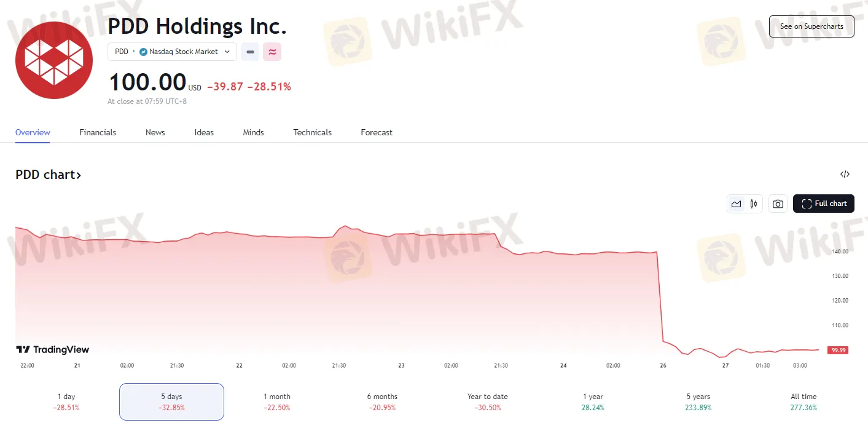Viewport: 868px width, 428px height.
Task: Open the Financials tab
Action: click(98, 133)
